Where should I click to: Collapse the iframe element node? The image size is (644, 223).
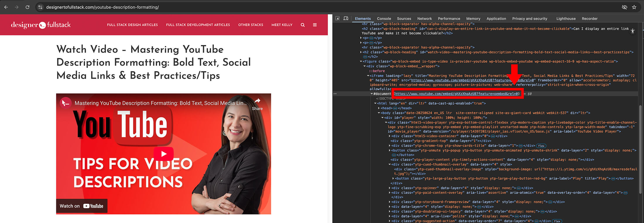(368, 76)
